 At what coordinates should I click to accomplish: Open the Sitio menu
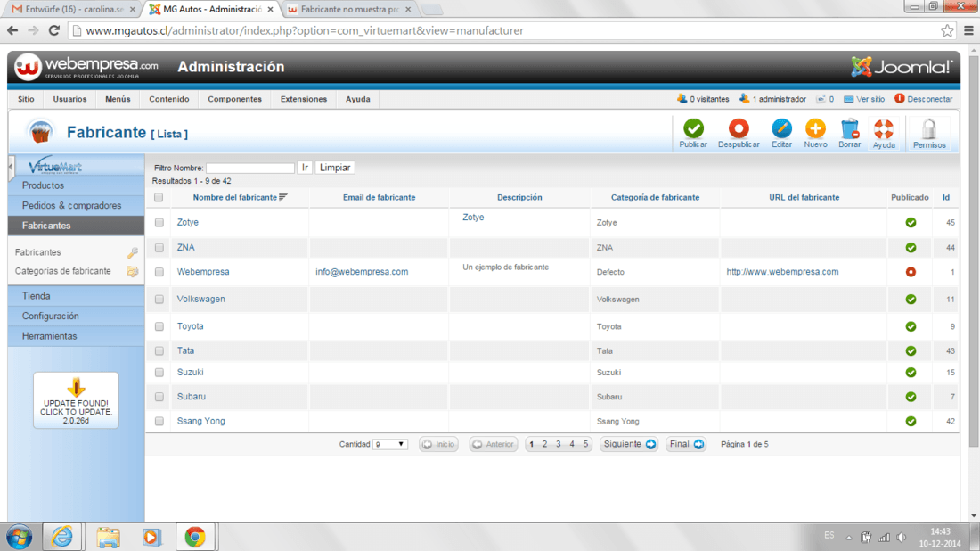click(26, 99)
